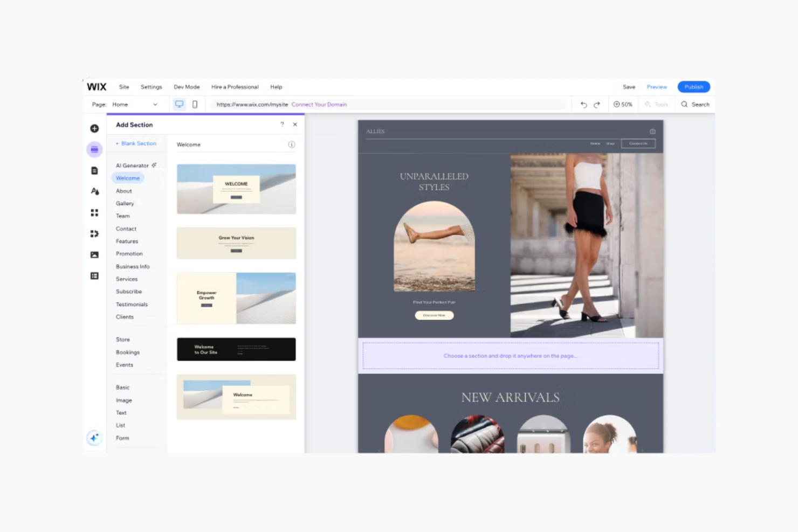
Task: Open the Dev Mode menu
Action: (187, 87)
